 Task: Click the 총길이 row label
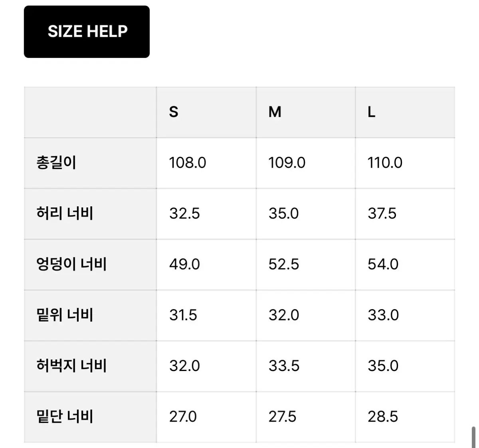pyautogui.click(x=56, y=163)
